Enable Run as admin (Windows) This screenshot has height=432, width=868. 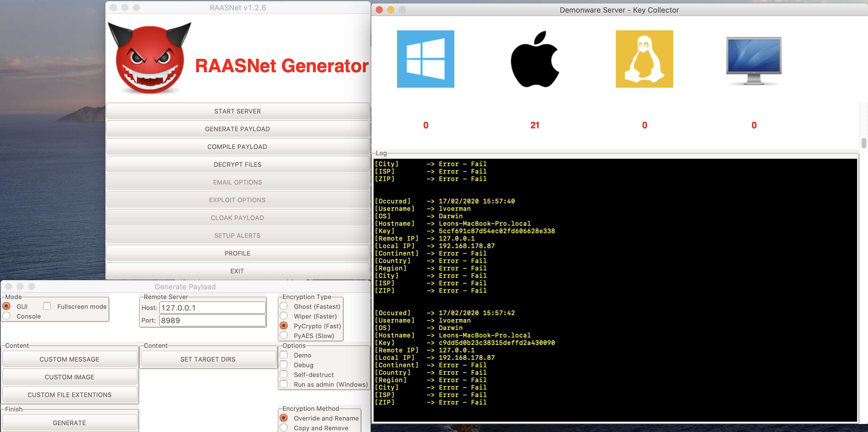[x=283, y=384]
